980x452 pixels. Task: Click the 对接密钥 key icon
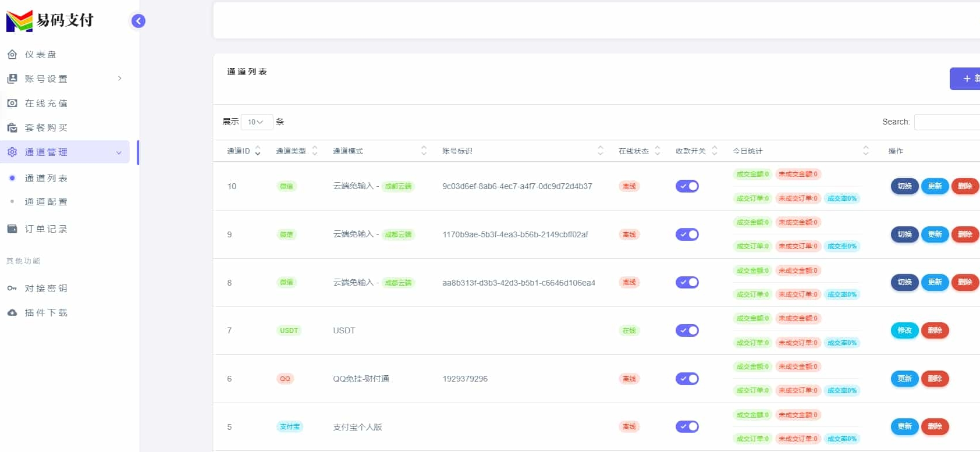pos(12,288)
